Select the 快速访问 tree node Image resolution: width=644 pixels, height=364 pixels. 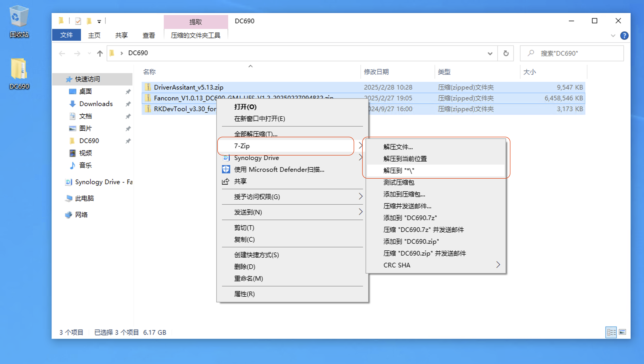[x=93, y=79]
